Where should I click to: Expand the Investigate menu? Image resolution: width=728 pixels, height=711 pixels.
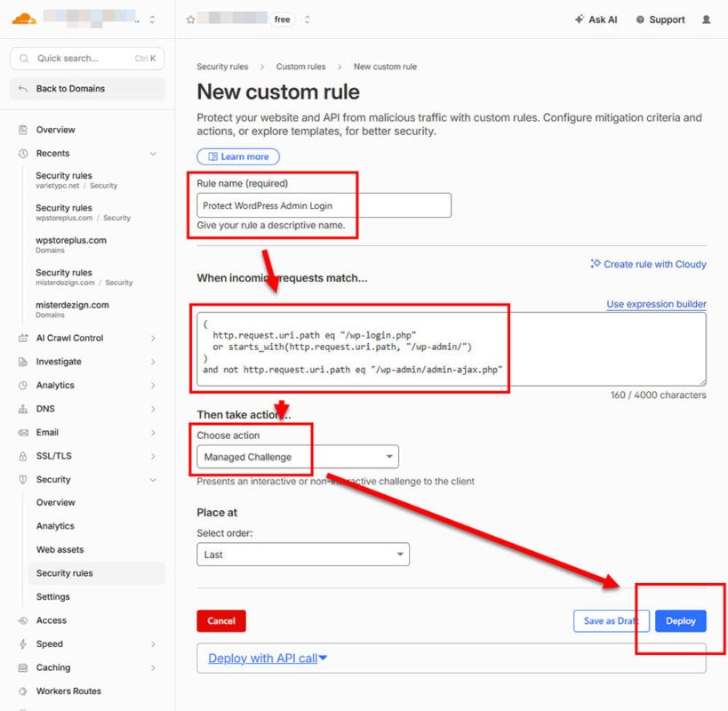click(x=153, y=362)
